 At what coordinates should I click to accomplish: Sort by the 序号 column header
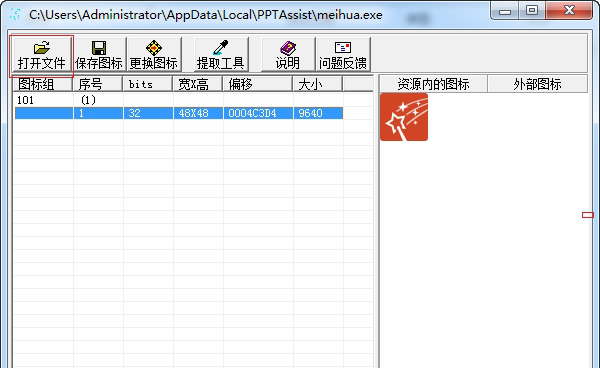point(98,84)
